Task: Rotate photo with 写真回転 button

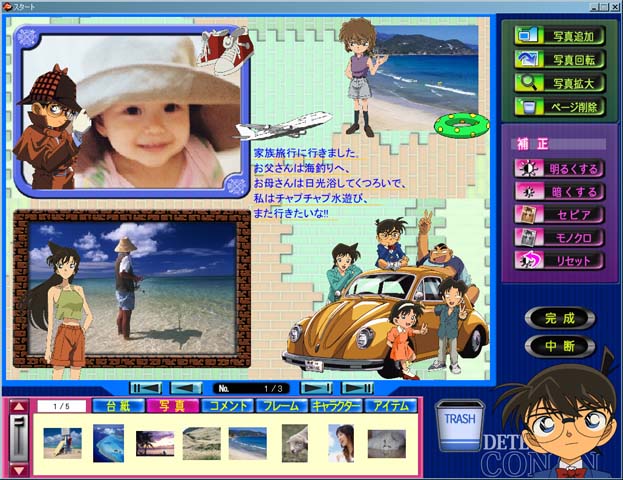Action: point(559,60)
